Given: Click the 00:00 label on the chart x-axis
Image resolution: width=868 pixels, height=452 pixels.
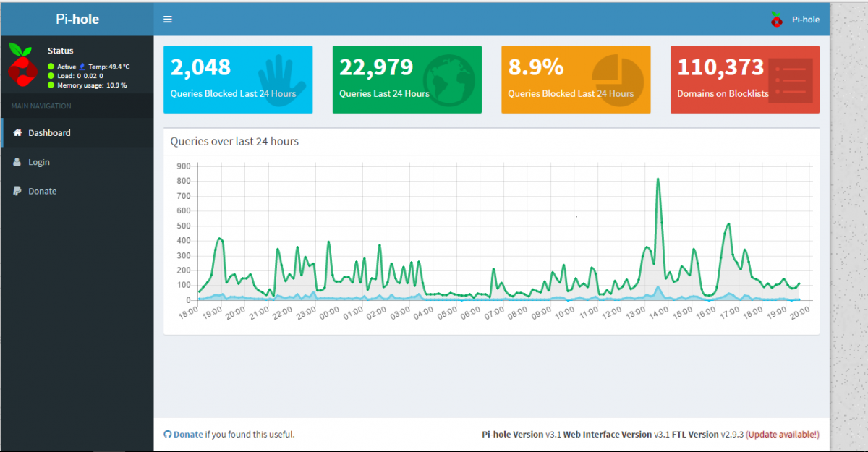Looking at the screenshot, I should click(329, 313).
